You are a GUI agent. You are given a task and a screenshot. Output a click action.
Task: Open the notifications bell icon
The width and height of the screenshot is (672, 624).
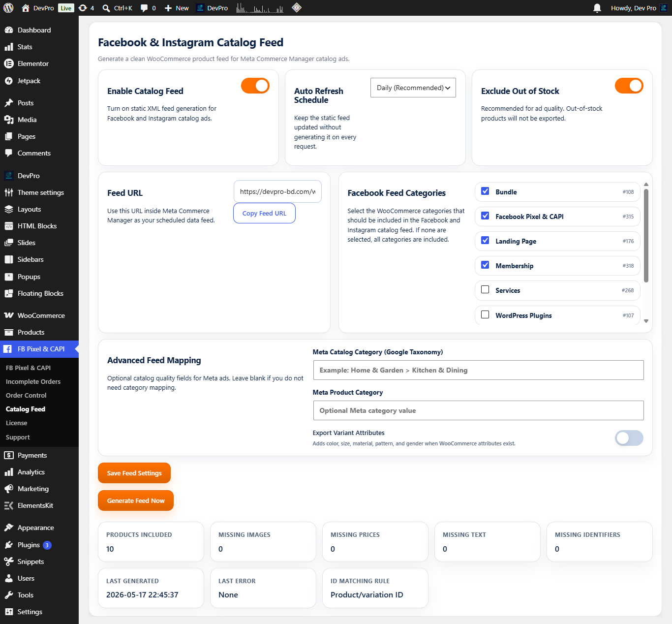597,8
